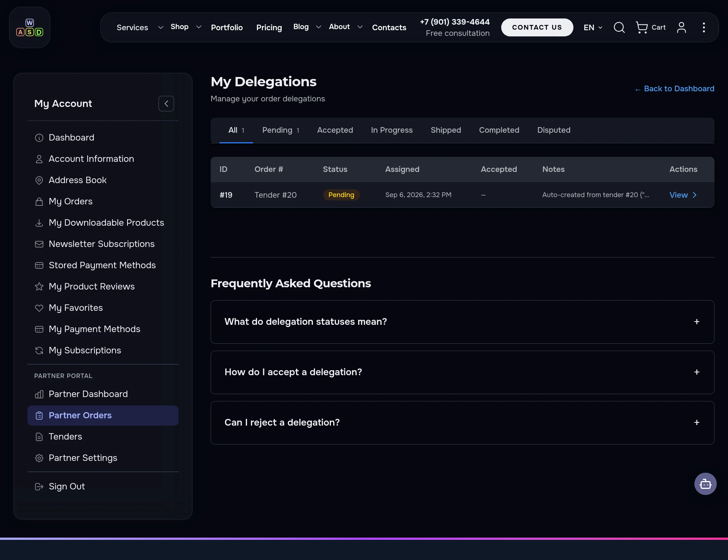
Task: Open Newsletter Subscriptions
Action: point(103,244)
